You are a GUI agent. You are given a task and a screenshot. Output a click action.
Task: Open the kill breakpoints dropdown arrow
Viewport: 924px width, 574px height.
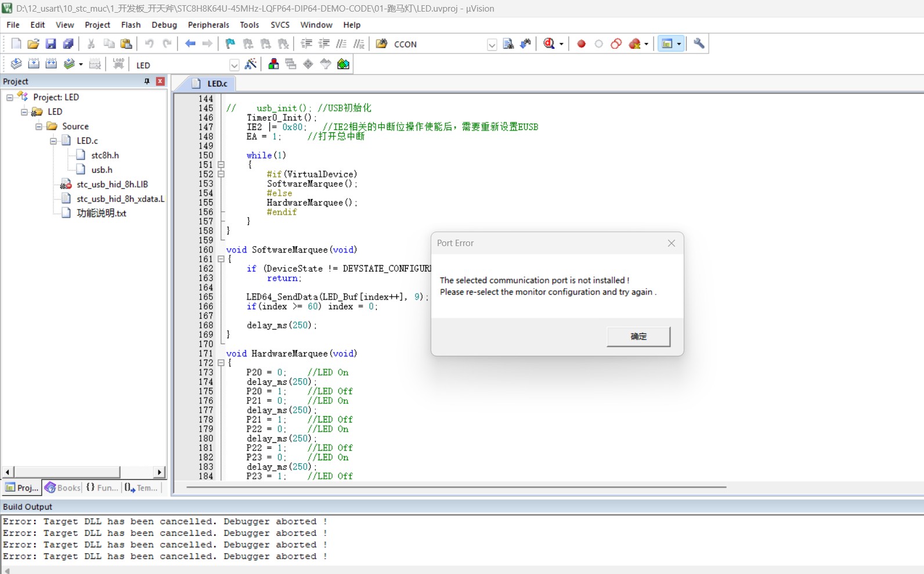[x=646, y=44]
